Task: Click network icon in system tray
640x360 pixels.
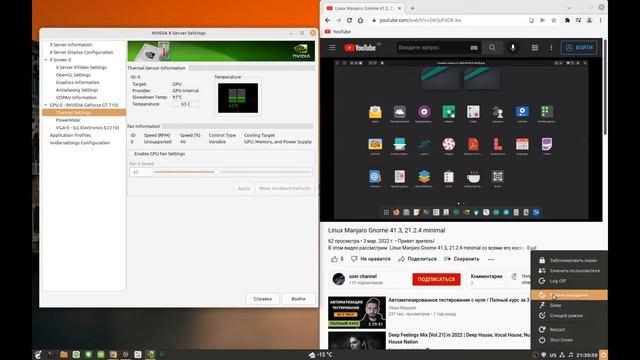Action: click(562, 355)
